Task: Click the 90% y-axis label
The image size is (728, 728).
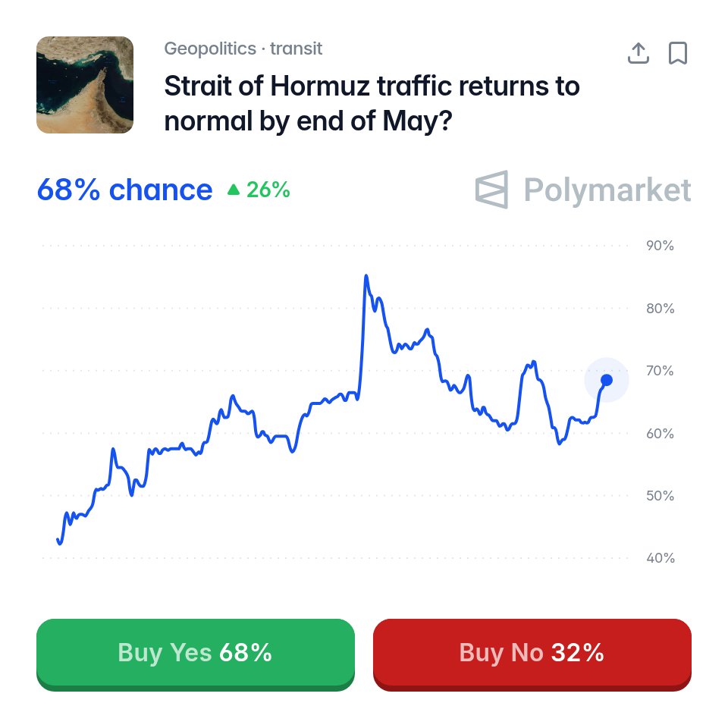Action: 660,246
